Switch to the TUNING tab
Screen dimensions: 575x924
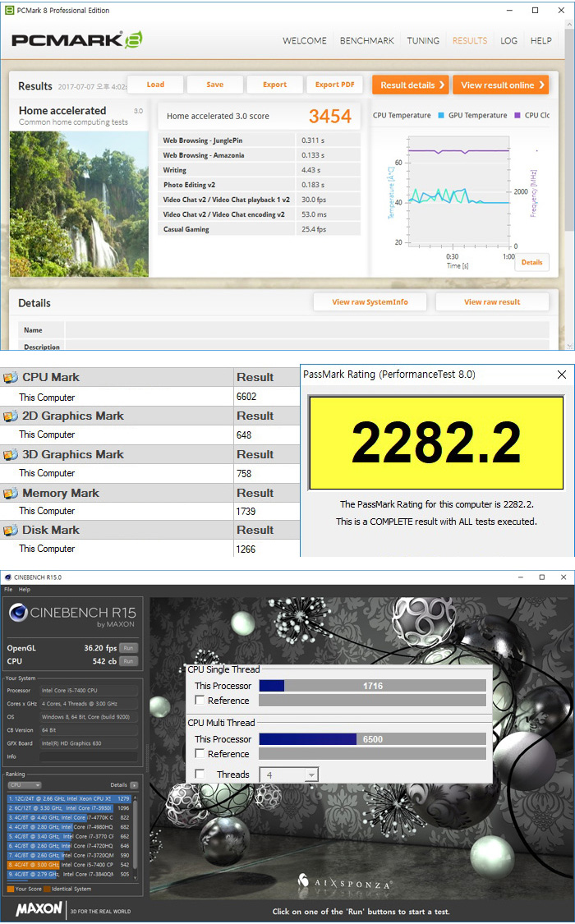(423, 41)
